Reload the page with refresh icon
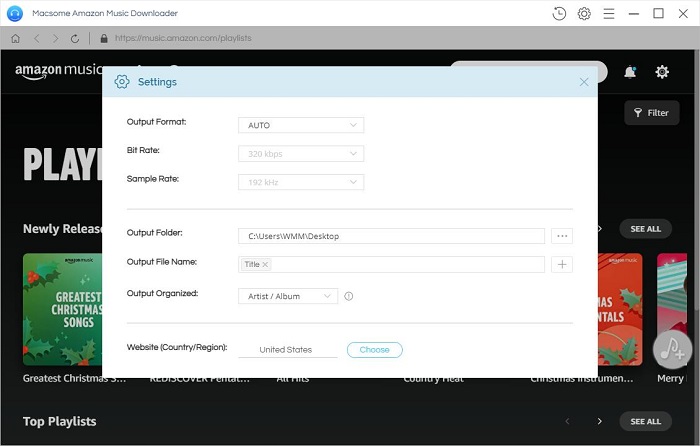This screenshot has width=700, height=446. click(x=75, y=38)
